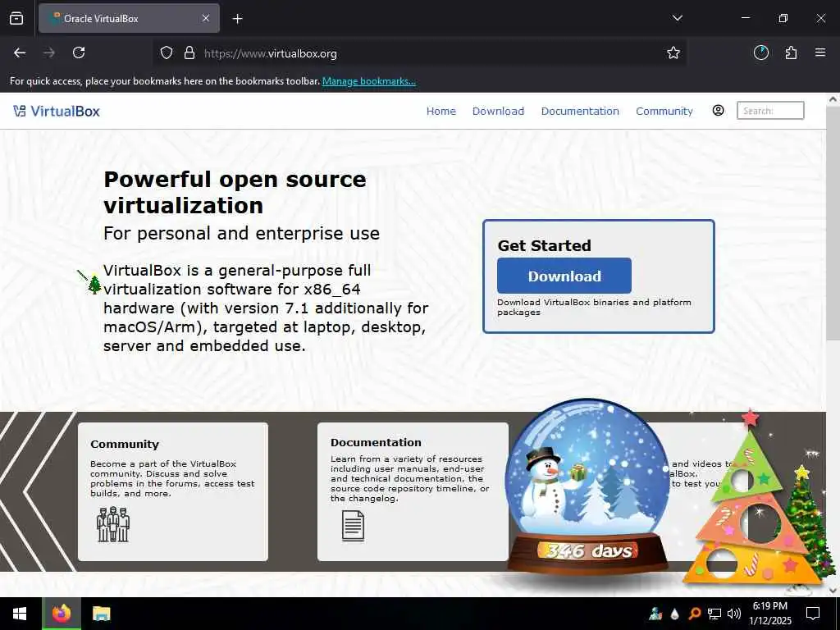
Task: Open File Explorer from taskbar
Action: [x=101, y=614]
